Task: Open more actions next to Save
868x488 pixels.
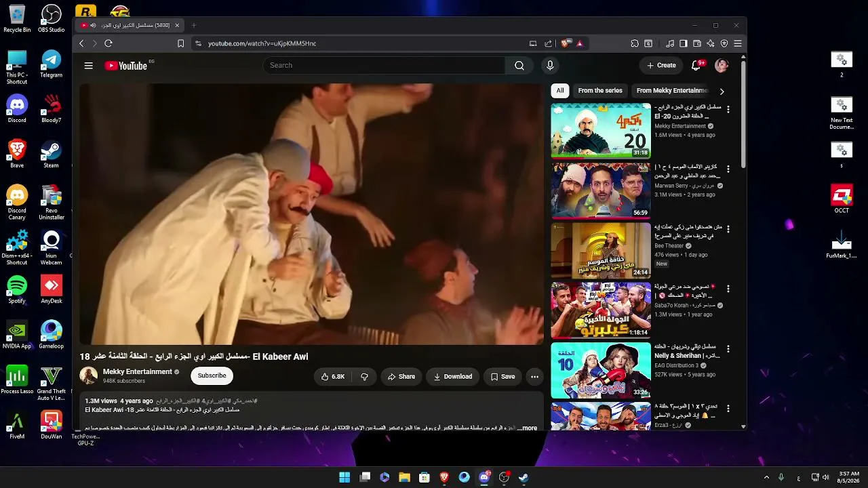Action: pyautogui.click(x=534, y=377)
